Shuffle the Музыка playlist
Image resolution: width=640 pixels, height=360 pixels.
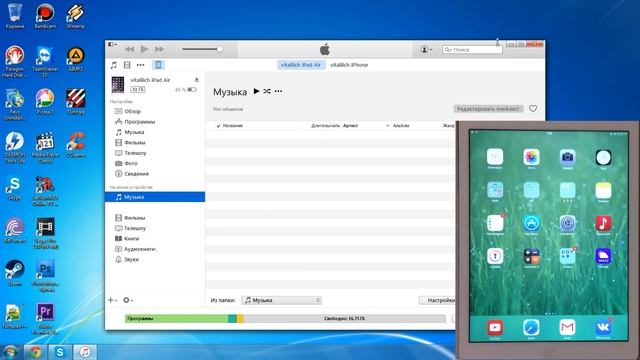(x=267, y=91)
